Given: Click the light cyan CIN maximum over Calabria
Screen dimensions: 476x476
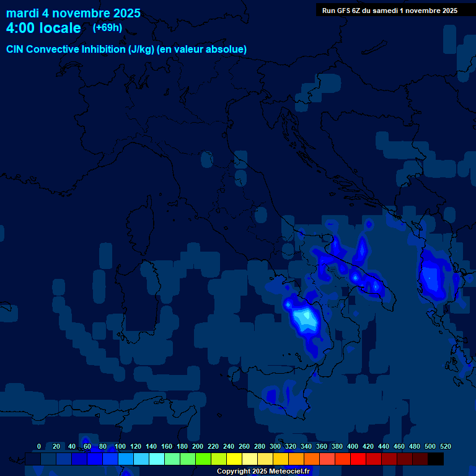Looking at the screenshot, I should point(305,318).
